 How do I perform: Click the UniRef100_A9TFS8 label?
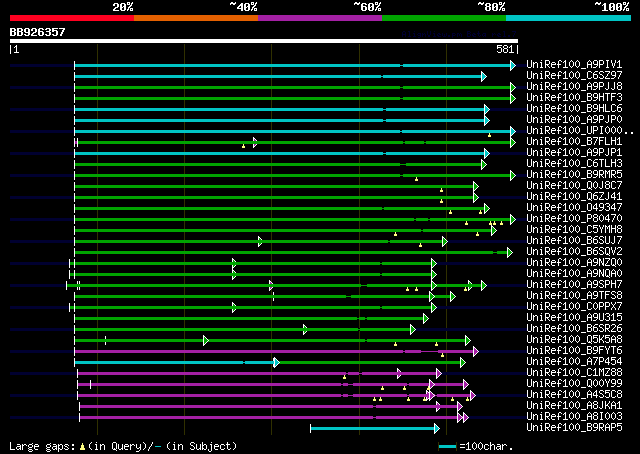574,296
